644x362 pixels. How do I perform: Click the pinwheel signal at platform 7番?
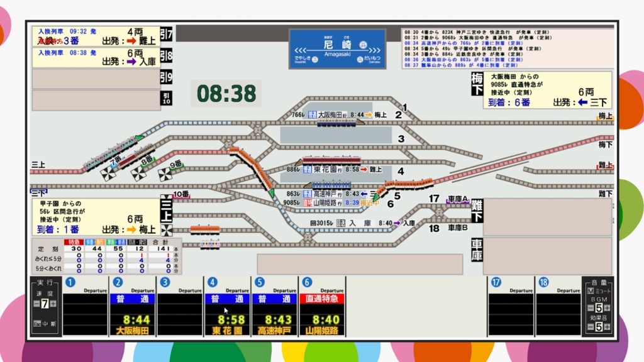point(108,173)
